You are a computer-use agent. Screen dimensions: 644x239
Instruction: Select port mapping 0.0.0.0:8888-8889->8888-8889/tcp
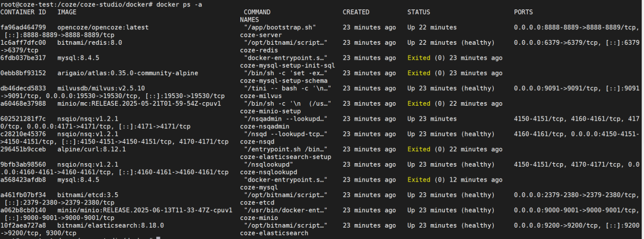[577, 27]
